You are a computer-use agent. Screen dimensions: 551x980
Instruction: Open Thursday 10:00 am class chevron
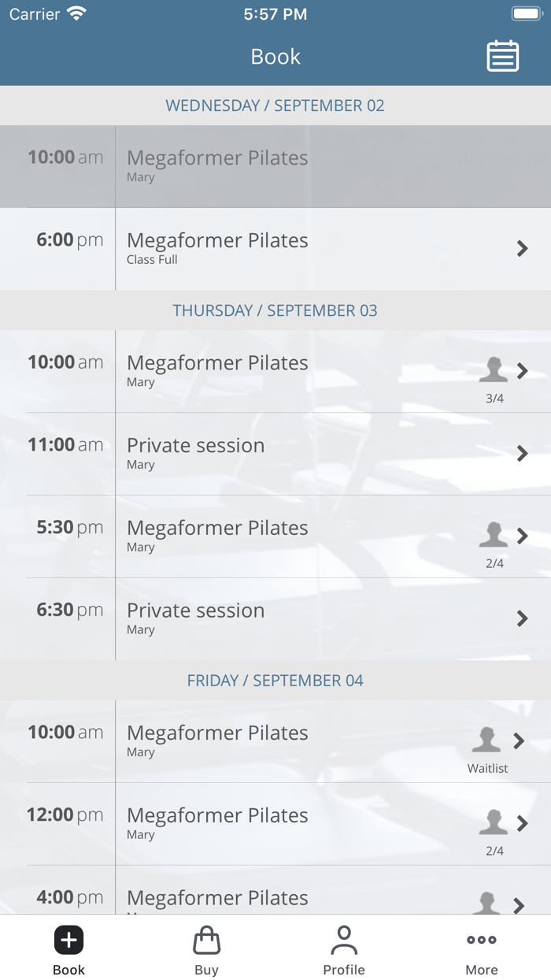click(522, 371)
